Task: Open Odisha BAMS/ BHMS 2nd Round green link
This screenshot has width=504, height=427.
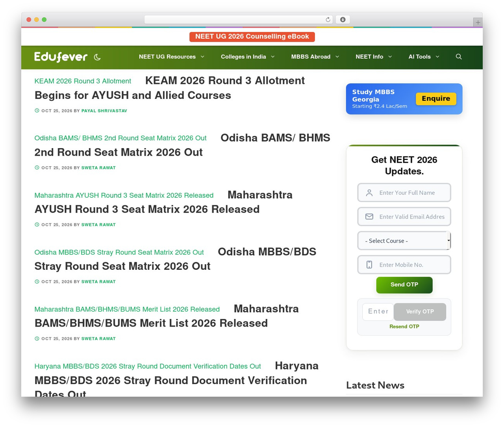Action: pyautogui.click(x=120, y=138)
